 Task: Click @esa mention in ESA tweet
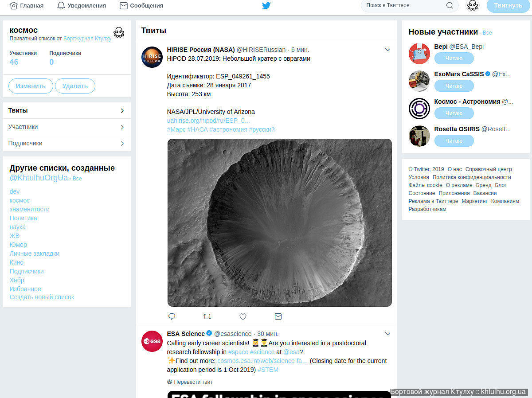point(291,352)
